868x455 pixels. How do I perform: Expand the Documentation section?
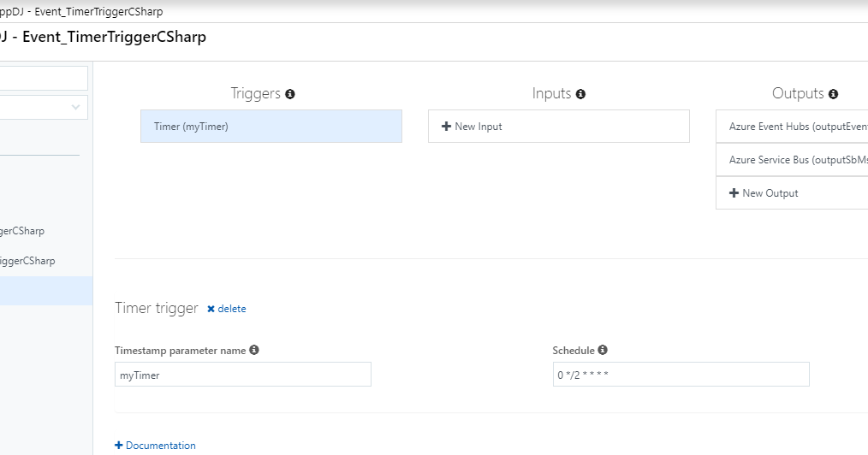[155, 446]
